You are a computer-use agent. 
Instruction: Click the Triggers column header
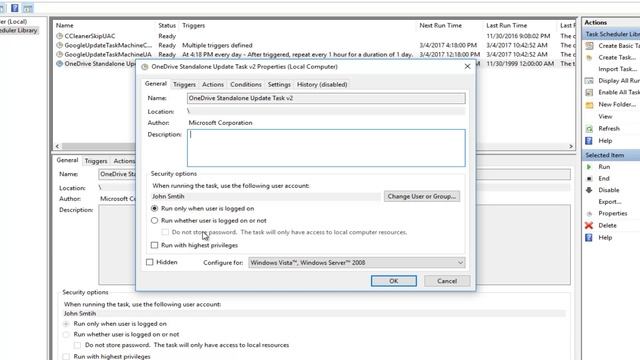click(193, 25)
